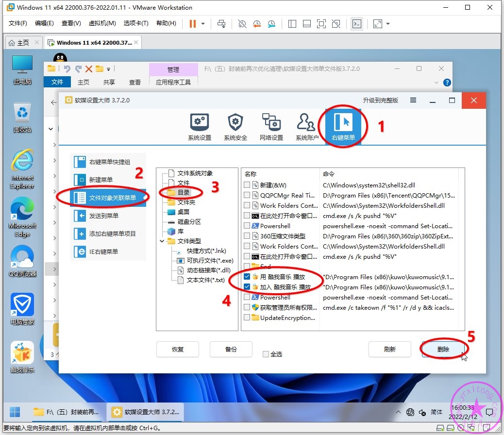
Task: Uncheck the 用 酷我音乐 播放 checkbox
Action: (247, 277)
